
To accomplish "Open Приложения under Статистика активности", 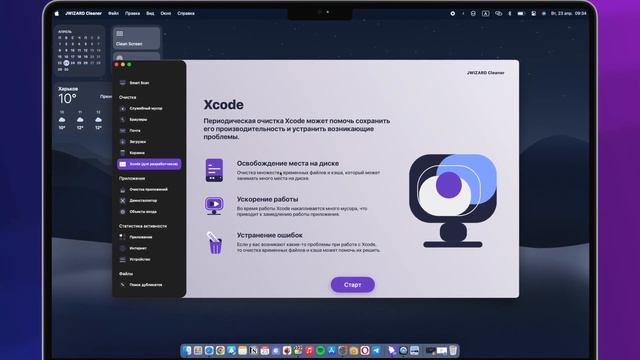I will point(149,237).
